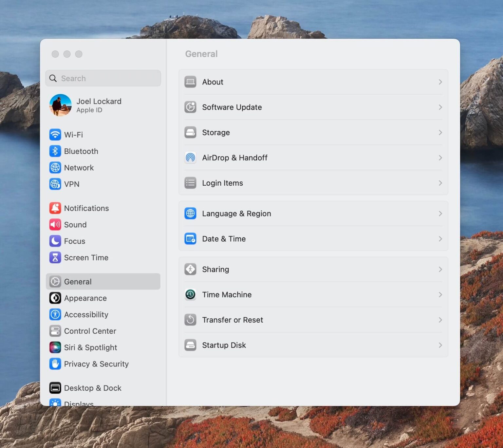Viewport: 503px width, 448px height.
Task: Open Siri & Spotlight settings icon
Action: pos(55,347)
